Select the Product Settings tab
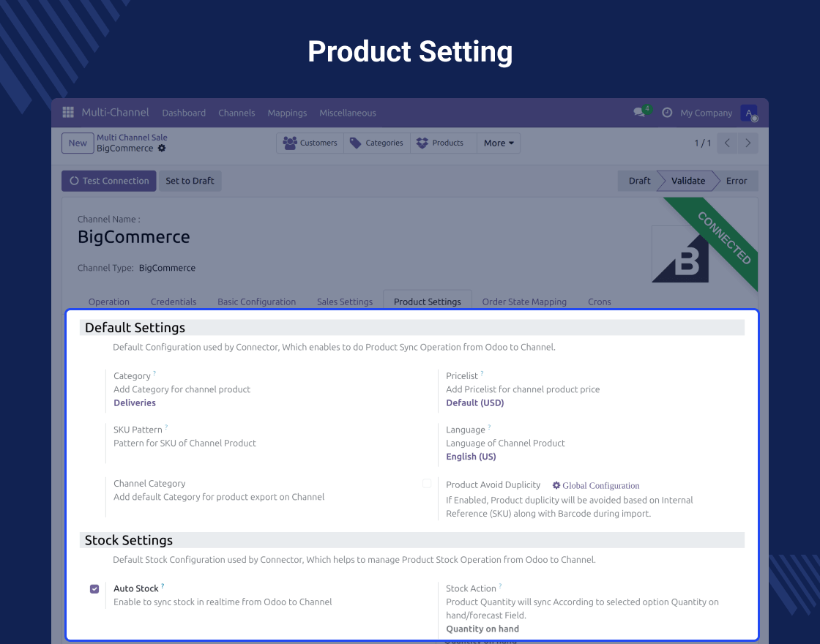 [428, 302]
